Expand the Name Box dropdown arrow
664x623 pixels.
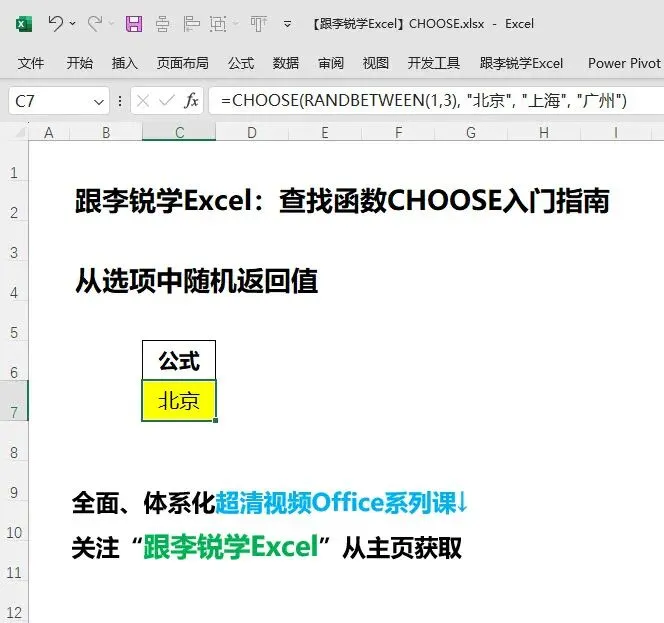point(99,102)
